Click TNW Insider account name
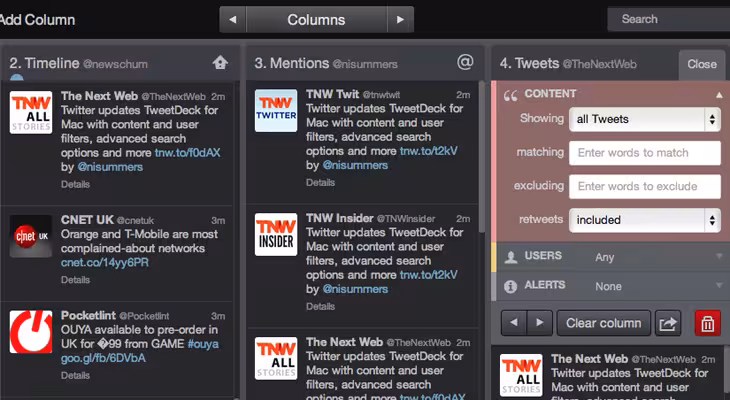 [340, 218]
